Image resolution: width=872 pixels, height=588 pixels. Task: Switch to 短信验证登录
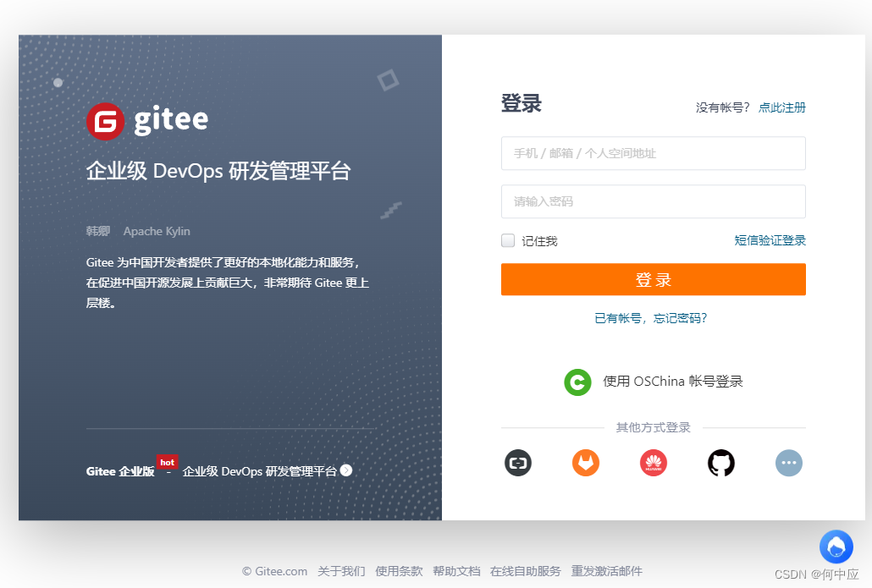pyautogui.click(x=770, y=240)
